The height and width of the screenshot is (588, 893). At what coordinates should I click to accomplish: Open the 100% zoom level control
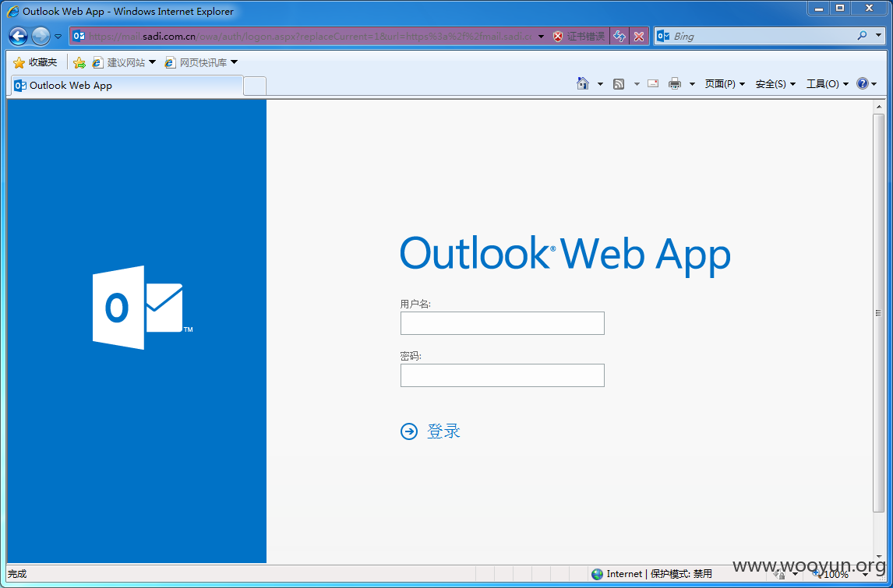pos(839,574)
